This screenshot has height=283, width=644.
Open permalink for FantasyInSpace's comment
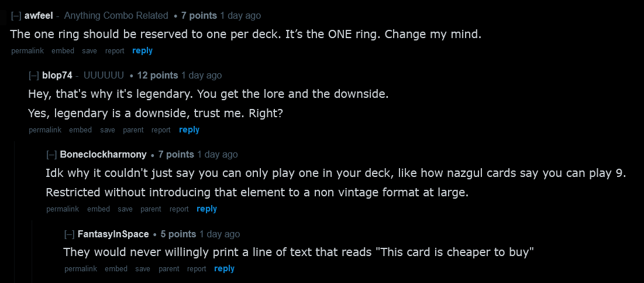pos(80,269)
